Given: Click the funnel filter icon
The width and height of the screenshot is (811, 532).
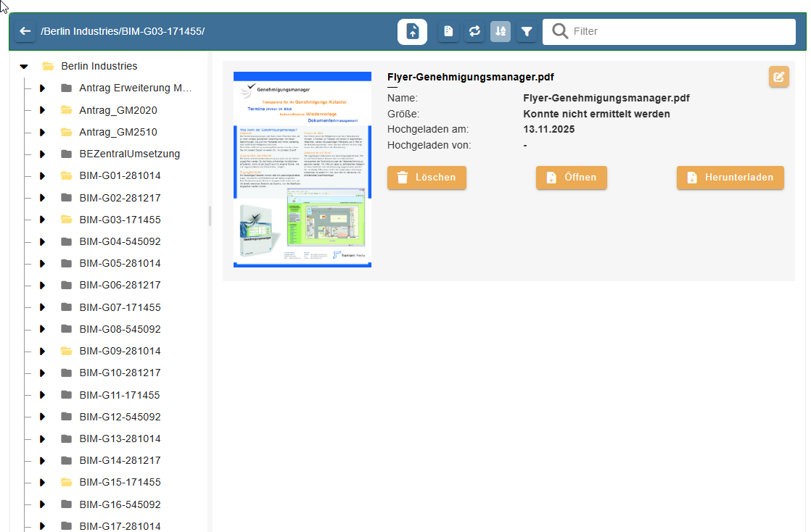Looking at the screenshot, I should point(527,32).
